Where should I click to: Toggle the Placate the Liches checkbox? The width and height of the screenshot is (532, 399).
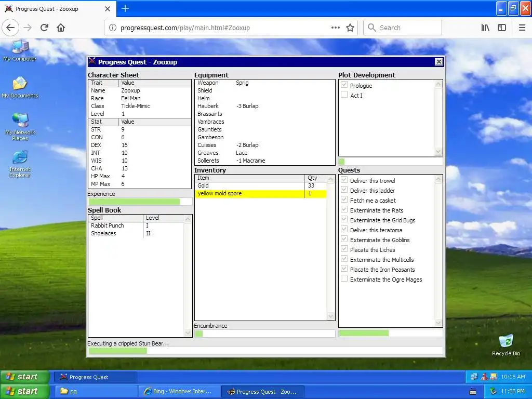pyautogui.click(x=344, y=249)
